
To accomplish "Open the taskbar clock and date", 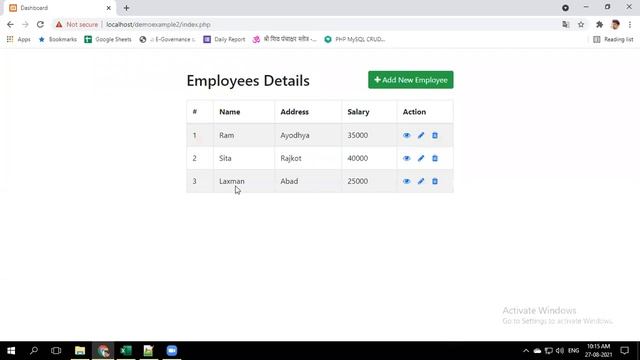I will click(x=598, y=351).
